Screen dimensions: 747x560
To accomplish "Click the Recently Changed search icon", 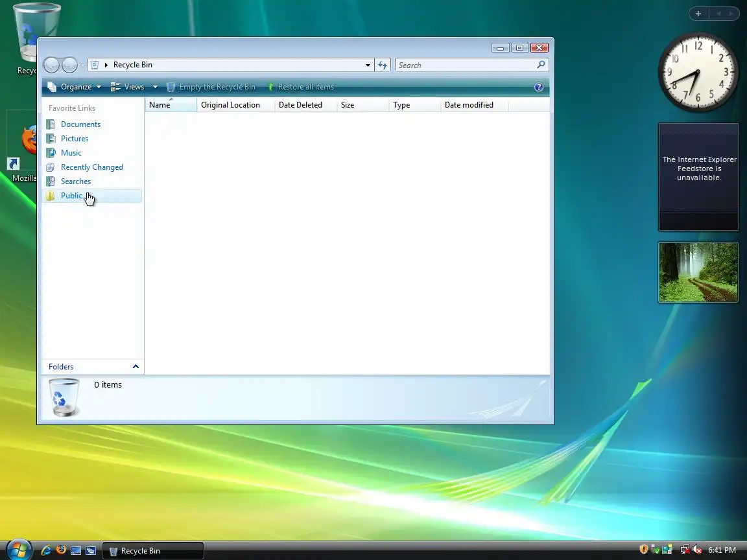I will point(51,167).
